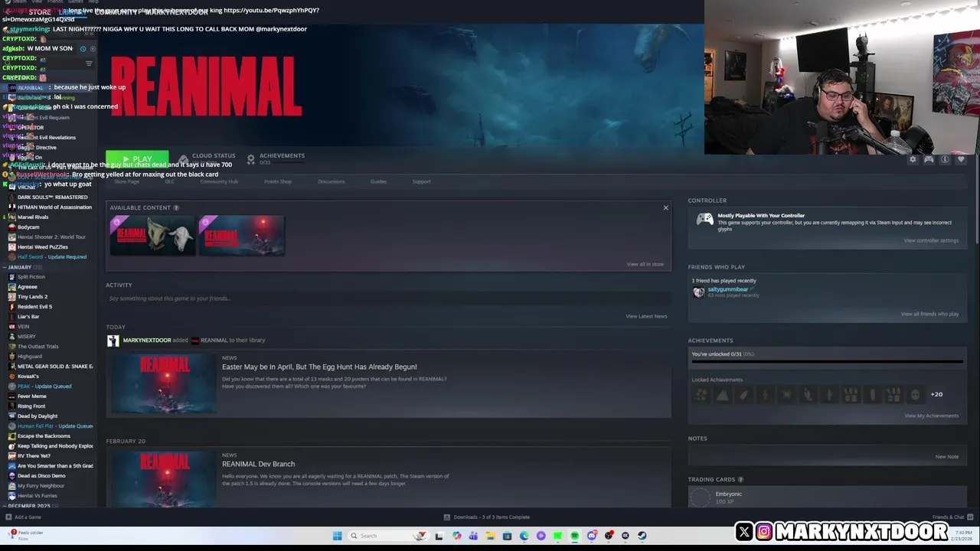Open Steam icon in taskbar
The height and width of the screenshot is (551, 980).
click(642, 536)
